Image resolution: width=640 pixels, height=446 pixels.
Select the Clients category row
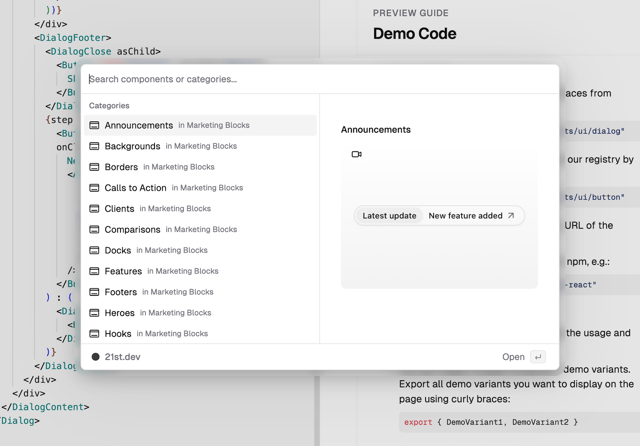coord(200,209)
